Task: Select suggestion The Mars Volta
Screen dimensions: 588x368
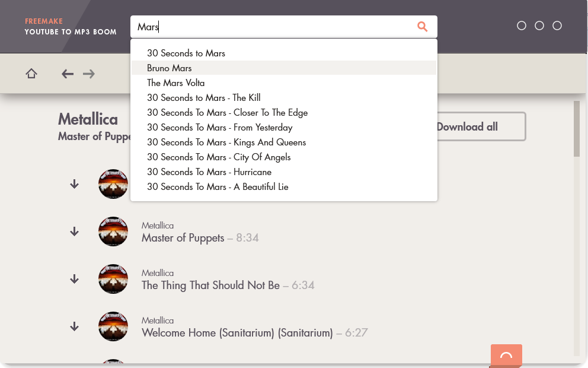Action: (x=284, y=83)
